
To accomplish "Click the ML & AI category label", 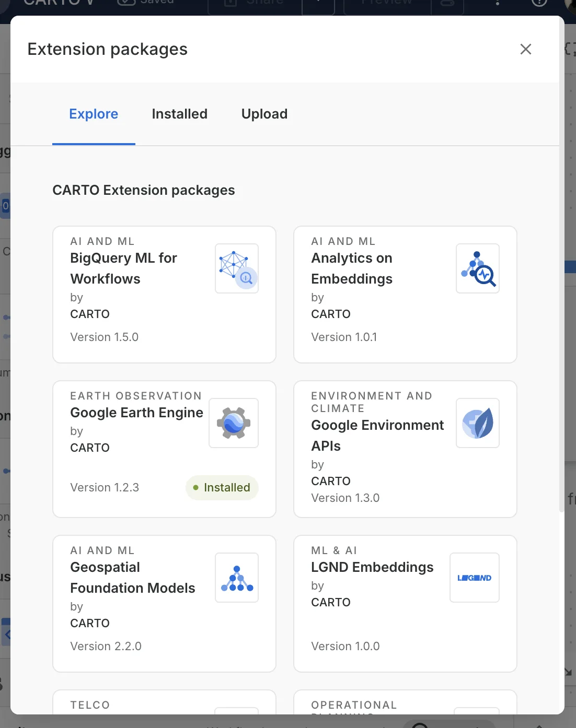I will [334, 550].
